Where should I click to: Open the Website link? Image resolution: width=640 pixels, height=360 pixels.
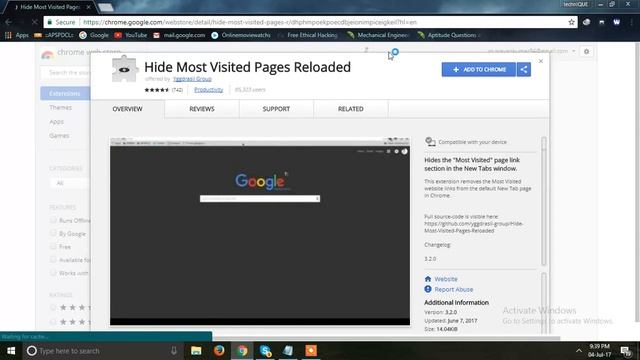pos(446,279)
